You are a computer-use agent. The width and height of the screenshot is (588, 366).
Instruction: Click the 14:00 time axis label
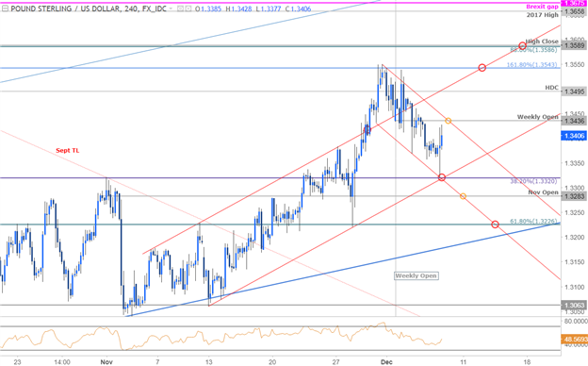62,361
